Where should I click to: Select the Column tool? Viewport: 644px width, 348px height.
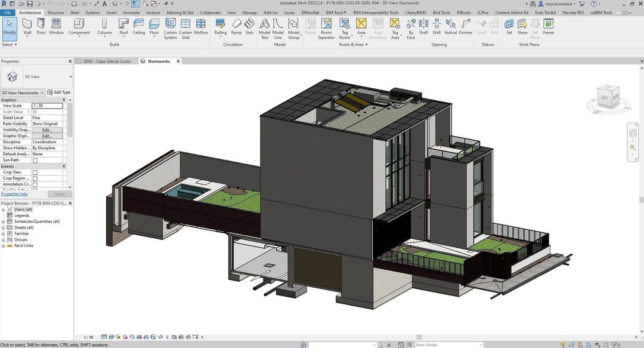[104, 27]
